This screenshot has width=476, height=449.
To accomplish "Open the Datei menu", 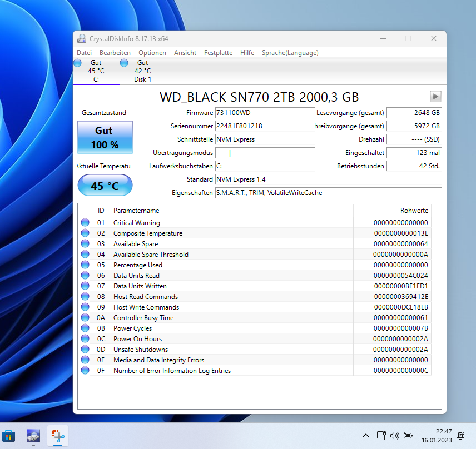I will [84, 53].
